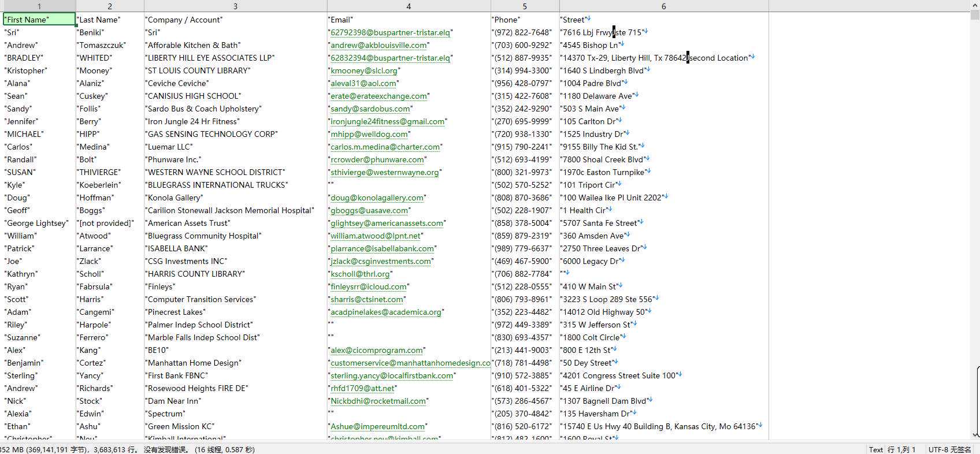Image resolution: width=980 pixels, height=454 pixels.
Task: Open email link sterling.yancy@localfirstbank.com
Action: (x=392, y=375)
